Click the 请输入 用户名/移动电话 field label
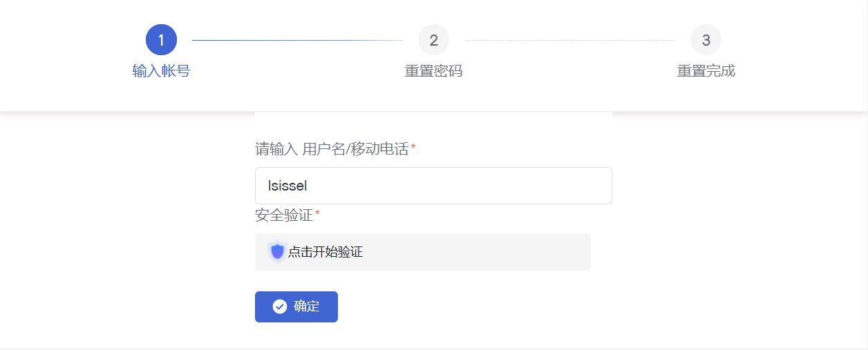 click(x=332, y=148)
